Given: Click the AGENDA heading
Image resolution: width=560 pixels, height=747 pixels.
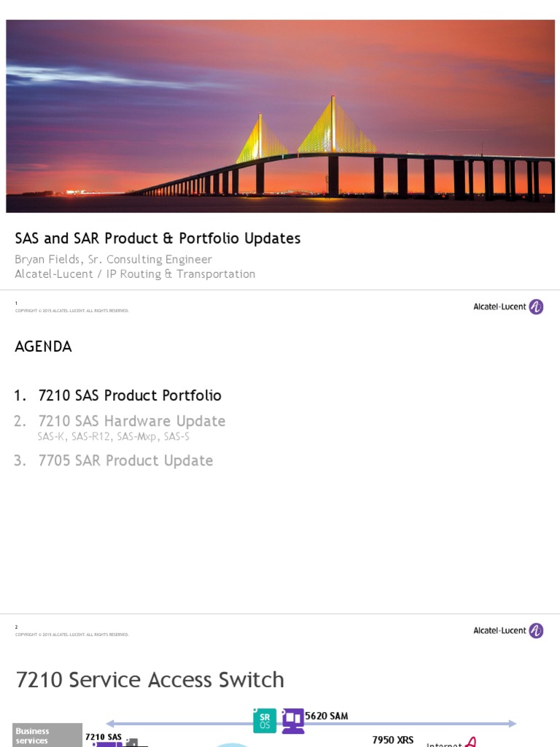Looking at the screenshot, I should click(x=44, y=347).
